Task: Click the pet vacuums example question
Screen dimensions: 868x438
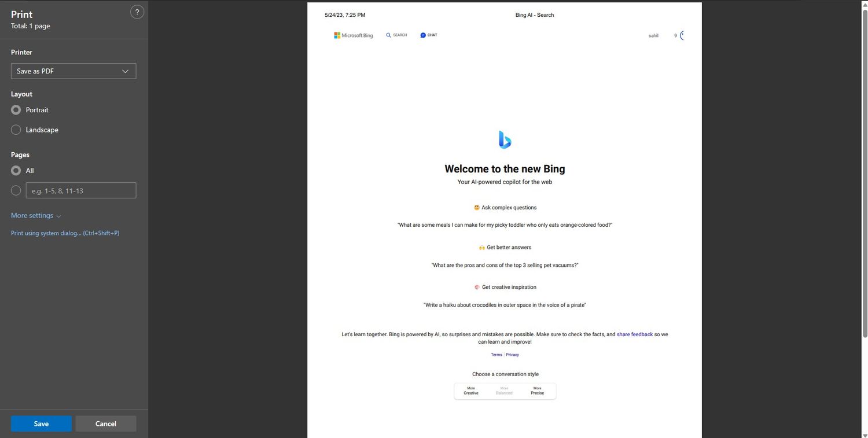Action: coord(505,265)
